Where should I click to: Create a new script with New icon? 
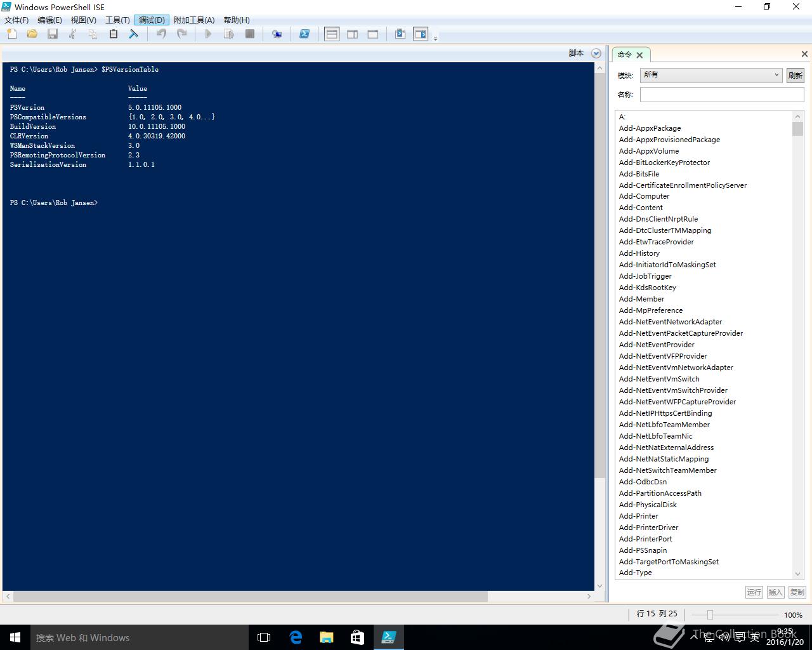click(12, 34)
